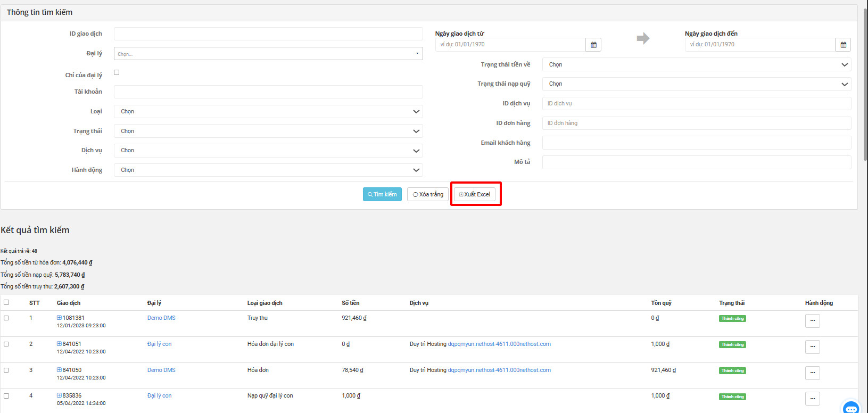The height and width of the screenshot is (413, 868).
Task: Check the row for transaction 841051
Action: (6, 344)
